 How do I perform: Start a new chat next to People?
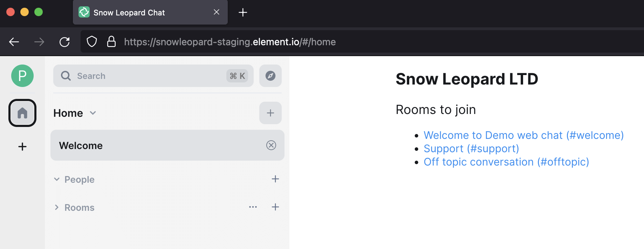[x=275, y=179]
